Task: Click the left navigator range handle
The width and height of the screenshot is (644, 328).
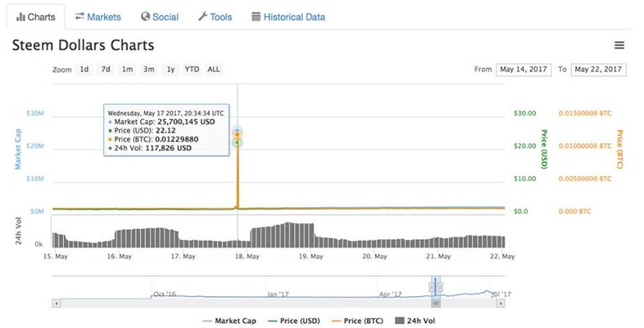Action: click(432, 287)
